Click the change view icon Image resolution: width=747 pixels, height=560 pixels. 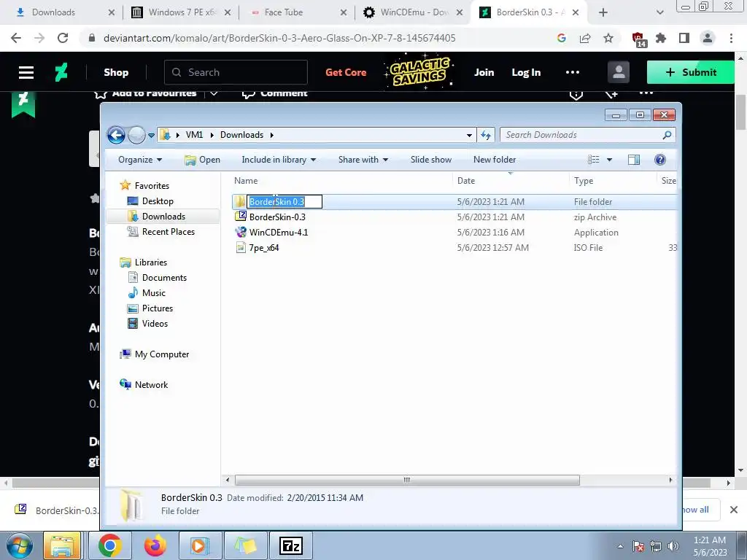[x=594, y=160]
